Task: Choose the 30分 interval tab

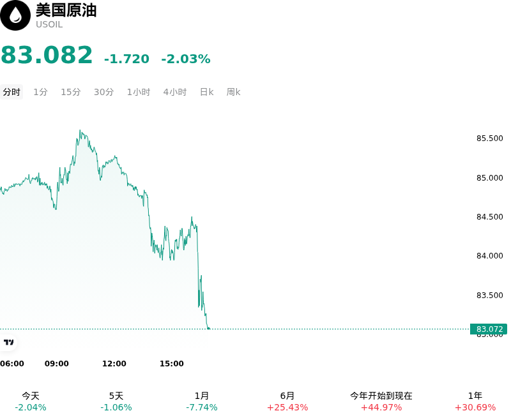Action: click(104, 92)
